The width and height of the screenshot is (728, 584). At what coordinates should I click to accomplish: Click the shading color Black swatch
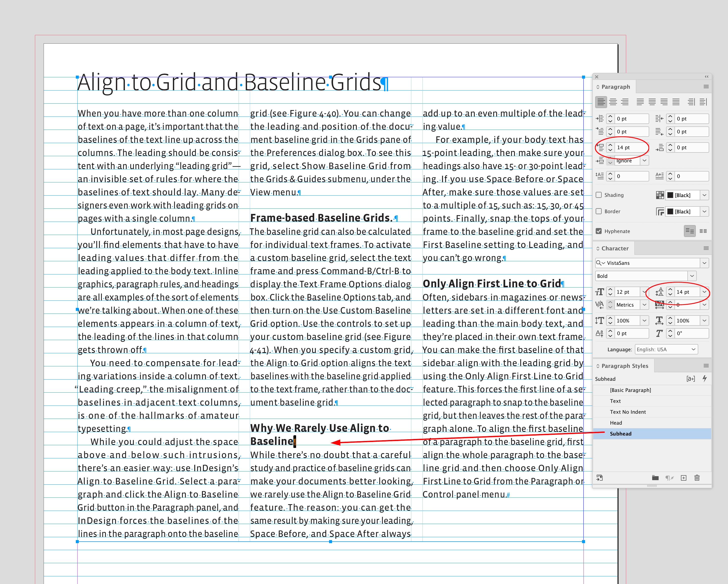[670, 195]
